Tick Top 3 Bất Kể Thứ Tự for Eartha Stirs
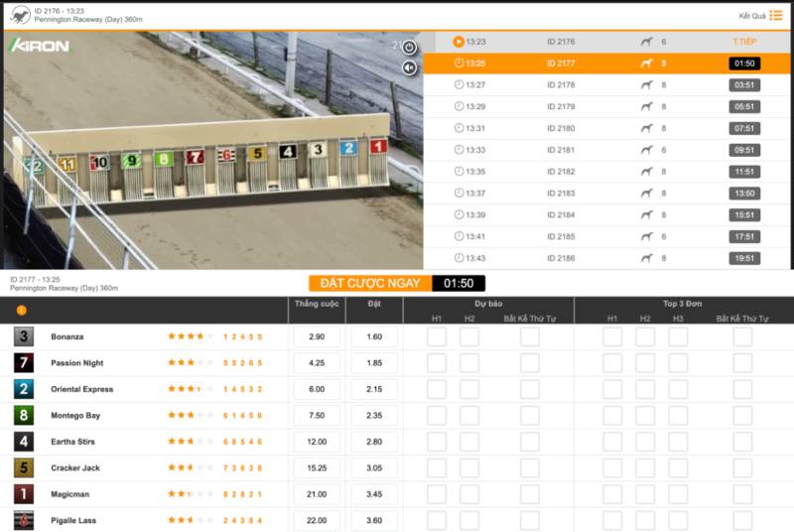The image size is (794, 532). pyautogui.click(x=742, y=442)
